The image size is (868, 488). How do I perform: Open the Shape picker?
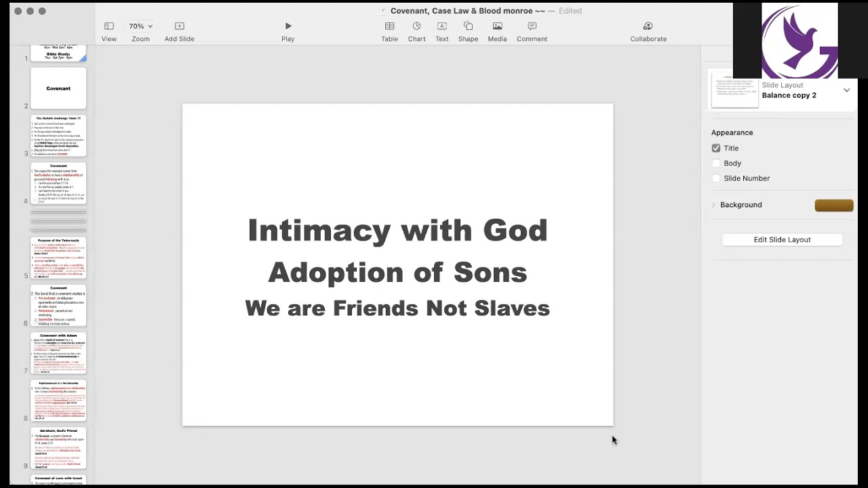click(468, 26)
